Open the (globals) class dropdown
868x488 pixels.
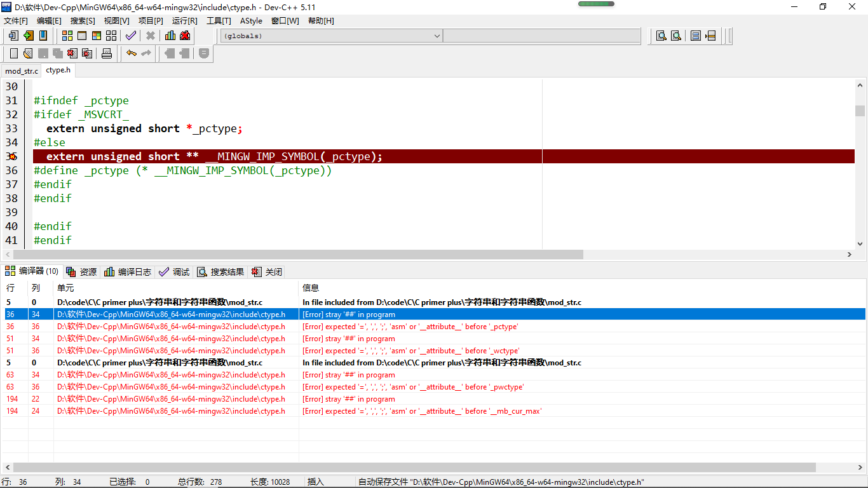[x=331, y=36]
